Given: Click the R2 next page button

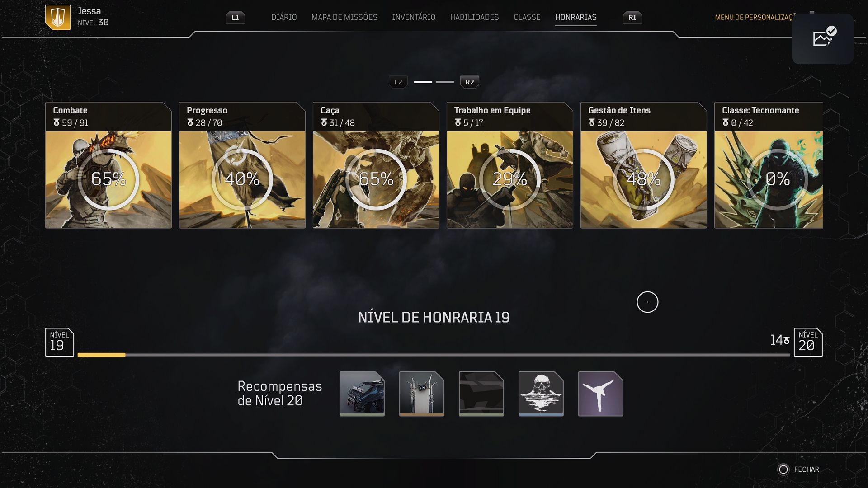Looking at the screenshot, I should [470, 82].
